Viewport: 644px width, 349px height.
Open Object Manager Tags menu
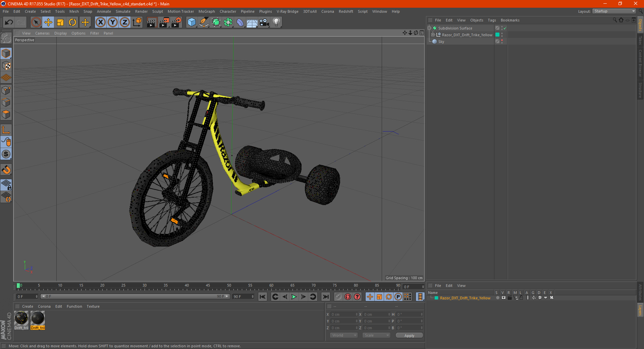pos(492,20)
